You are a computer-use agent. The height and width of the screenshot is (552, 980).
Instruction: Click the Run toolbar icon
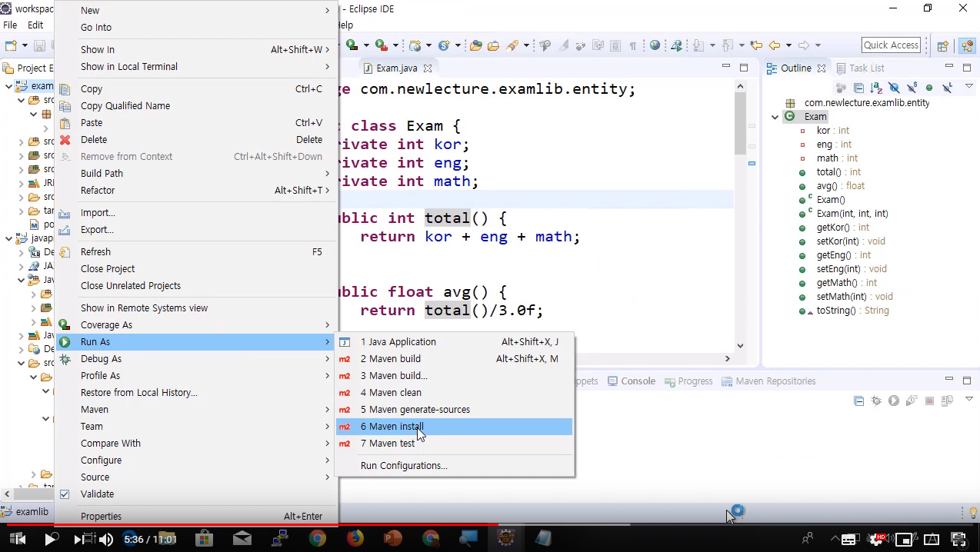[x=352, y=45]
